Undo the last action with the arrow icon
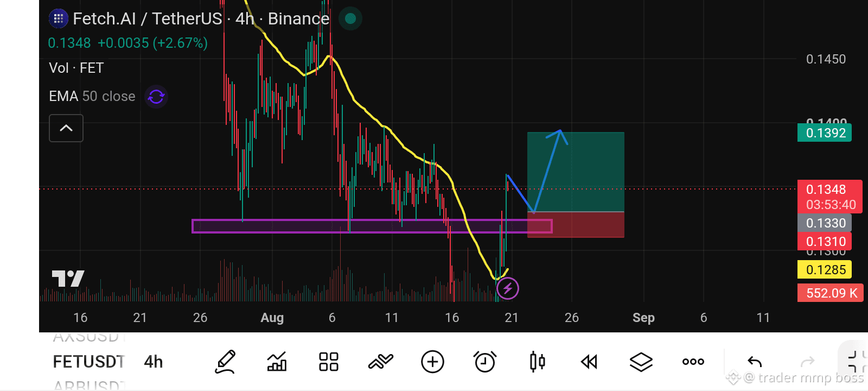The image size is (868, 391). pos(755,362)
